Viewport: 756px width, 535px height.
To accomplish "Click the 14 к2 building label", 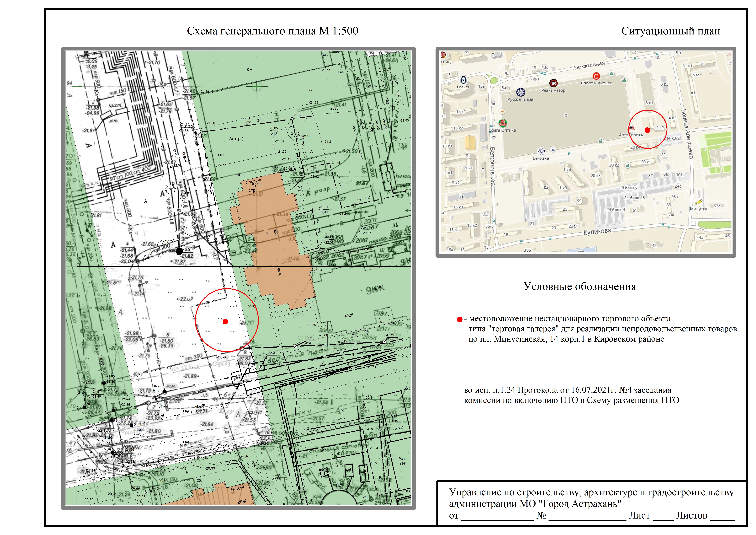I will (659, 128).
